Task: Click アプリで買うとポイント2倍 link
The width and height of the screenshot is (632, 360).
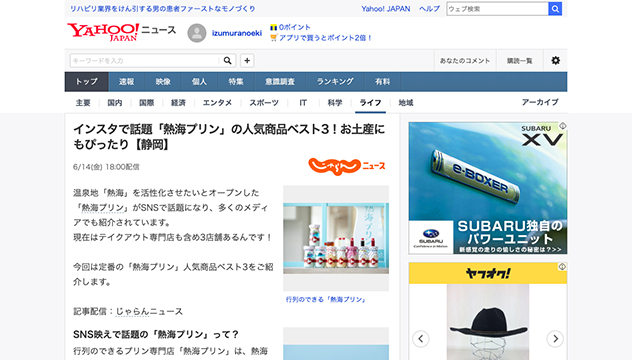Action: [x=325, y=38]
